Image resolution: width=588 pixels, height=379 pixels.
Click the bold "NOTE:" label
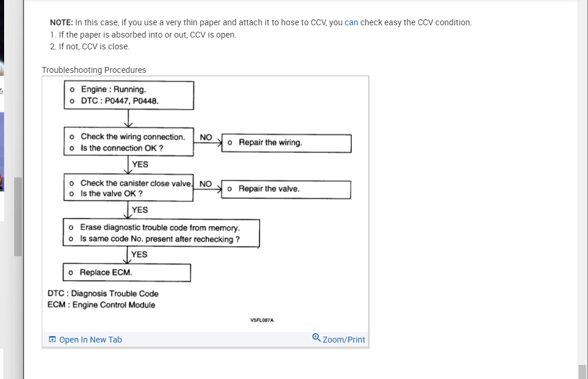click(61, 22)
